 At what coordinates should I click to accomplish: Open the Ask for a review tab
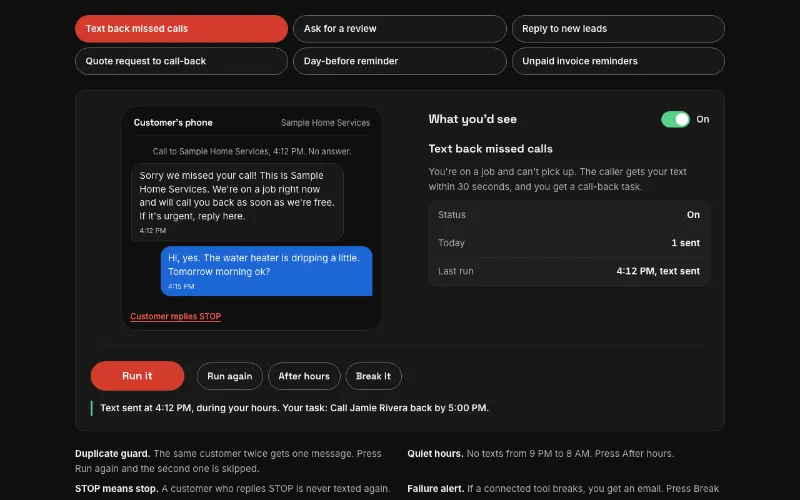[x=399, y=29]
